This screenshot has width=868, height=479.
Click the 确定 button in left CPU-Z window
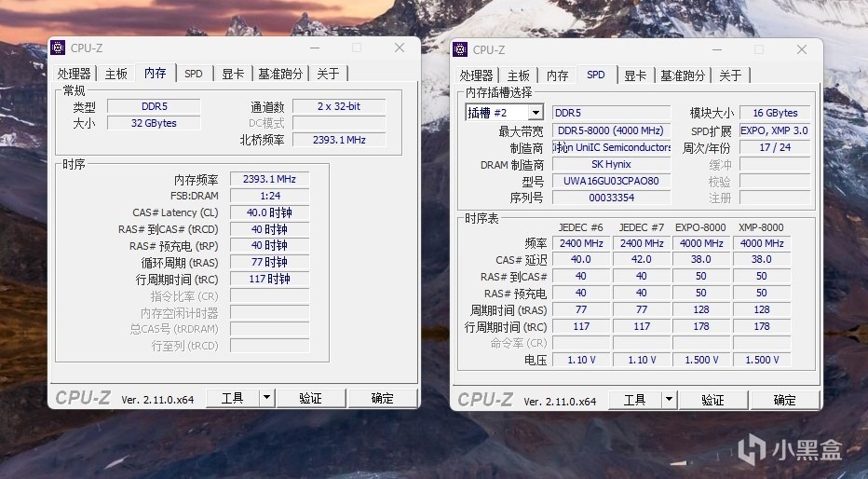coord(382,398)
